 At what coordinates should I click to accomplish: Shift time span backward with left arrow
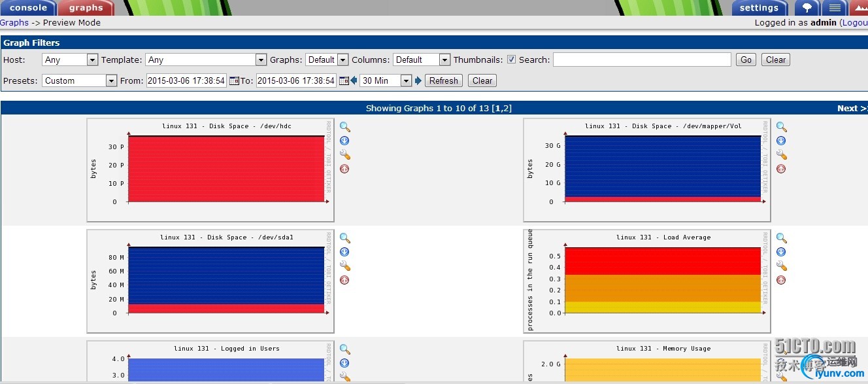coord(354,80)
